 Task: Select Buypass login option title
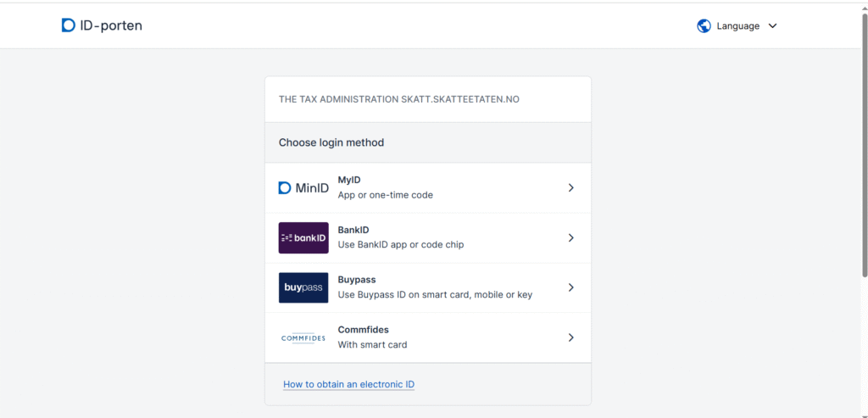click(x=357, y=280)
